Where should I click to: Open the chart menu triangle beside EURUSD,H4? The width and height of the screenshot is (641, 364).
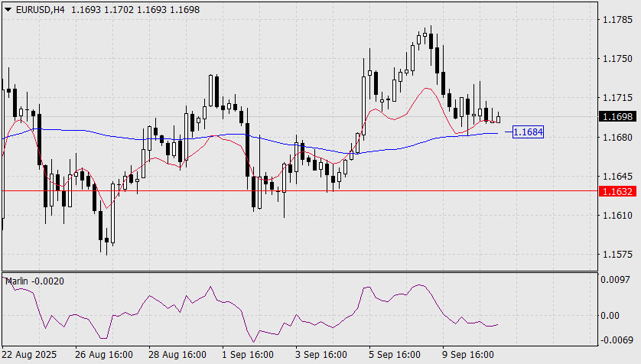point(8,10)
